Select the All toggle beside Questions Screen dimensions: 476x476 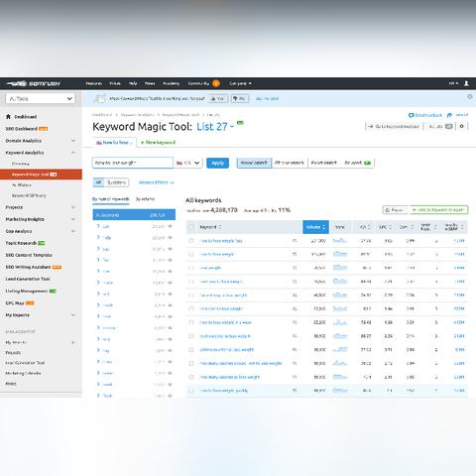coord(98,182)
